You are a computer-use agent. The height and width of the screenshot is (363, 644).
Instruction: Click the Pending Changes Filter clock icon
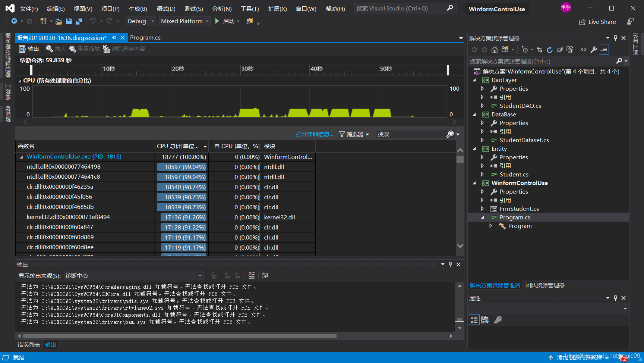[x=525, y=50]
